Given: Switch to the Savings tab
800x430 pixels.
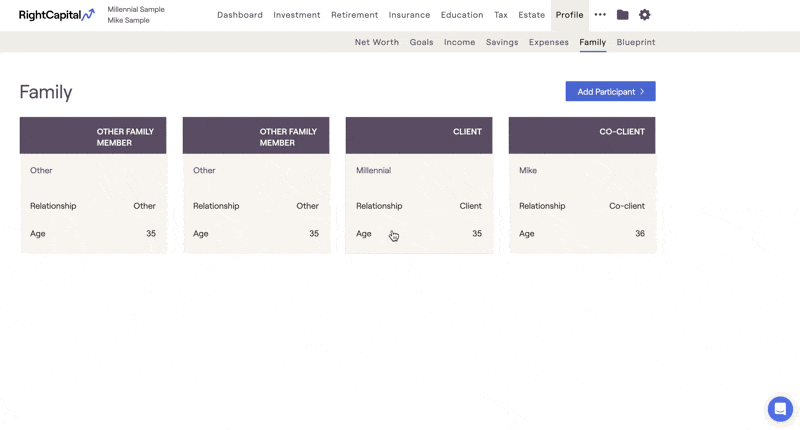Looking at the screenshot, I should [502, 42].
